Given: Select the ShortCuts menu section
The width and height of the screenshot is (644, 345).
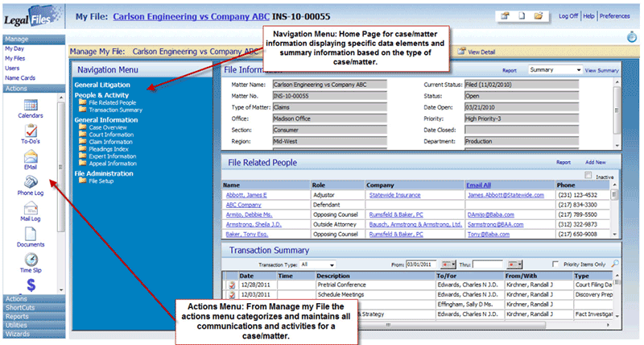Looking at the screenshot, I should click(34, 308).
